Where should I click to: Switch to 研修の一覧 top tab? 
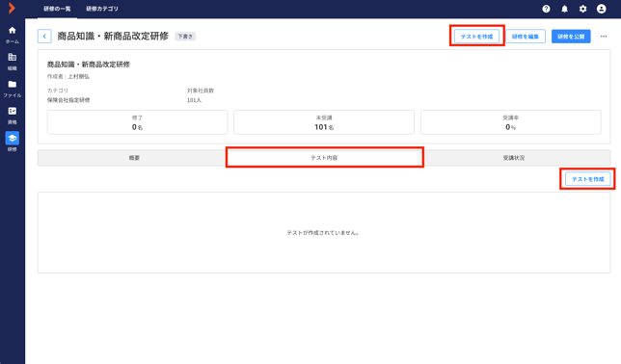[x=57, y=9]
